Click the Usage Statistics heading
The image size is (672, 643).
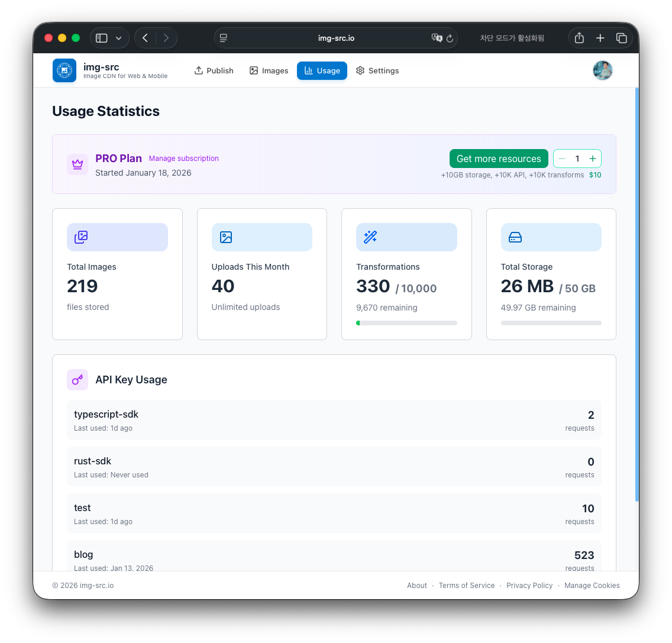tap(106, 111)
